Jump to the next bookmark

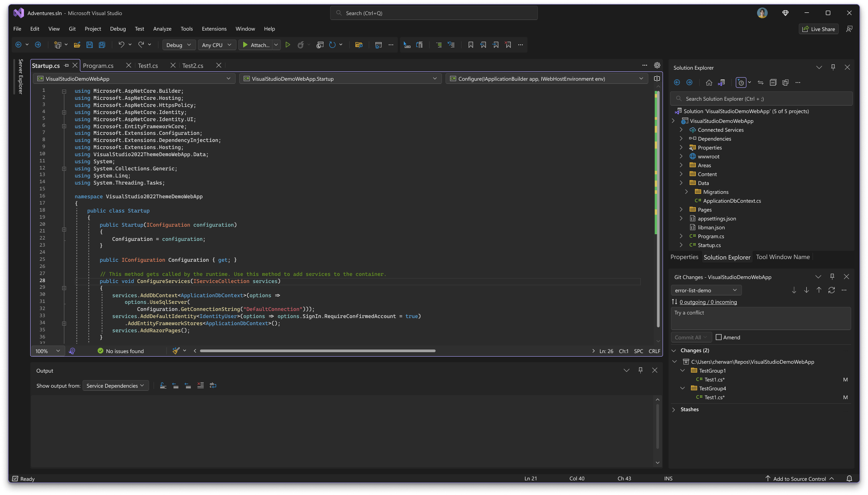click(x=495, y=44)
